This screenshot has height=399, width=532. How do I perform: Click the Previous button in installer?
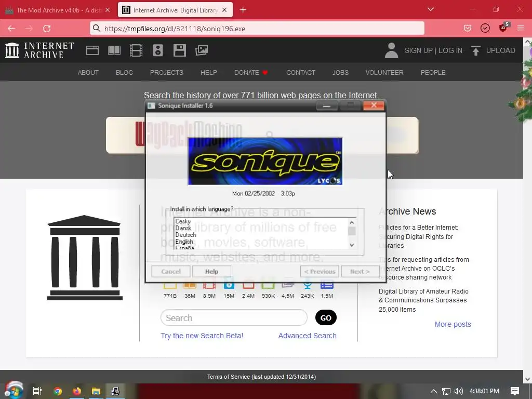320,271
